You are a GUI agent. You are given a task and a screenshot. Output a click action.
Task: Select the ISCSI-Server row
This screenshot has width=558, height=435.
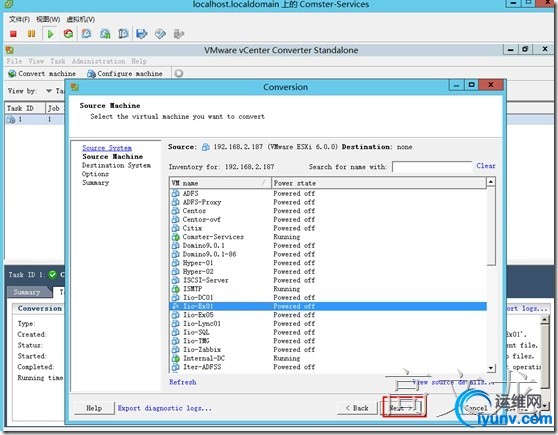point(328,280)
